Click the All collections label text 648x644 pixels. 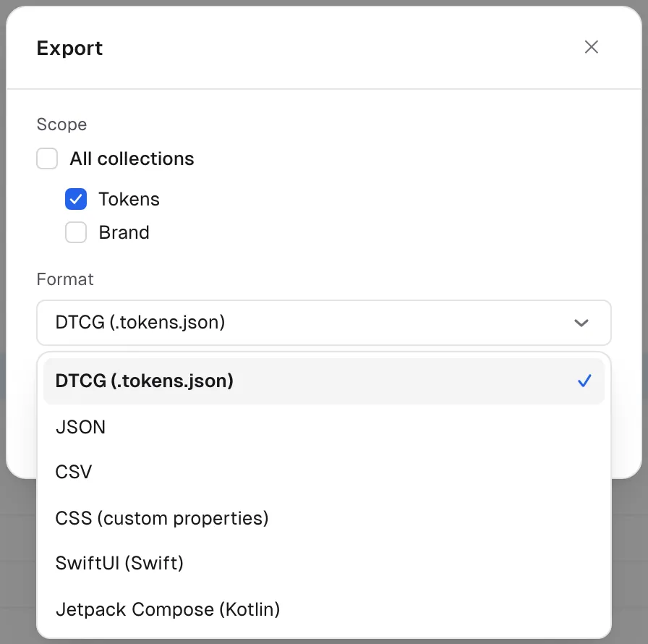pyautogui.click(x=132, y=158)
